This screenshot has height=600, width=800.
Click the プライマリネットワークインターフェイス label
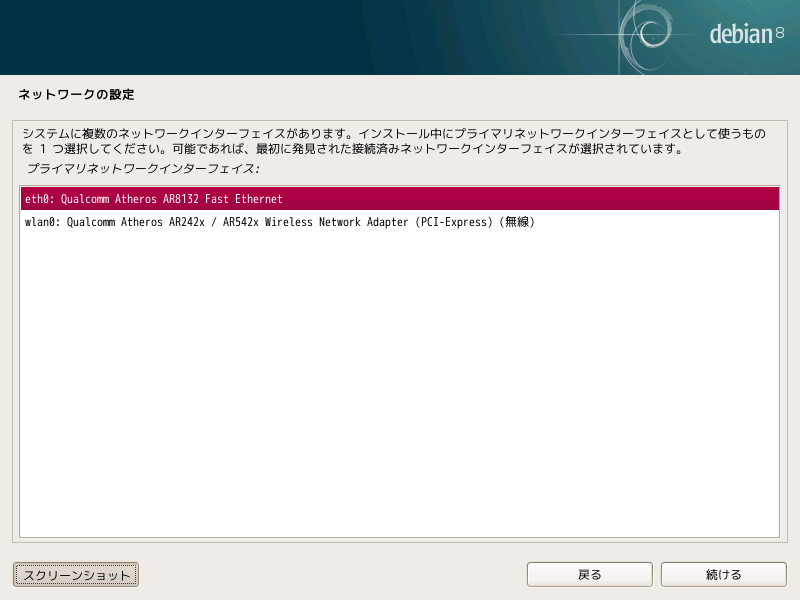143,168
